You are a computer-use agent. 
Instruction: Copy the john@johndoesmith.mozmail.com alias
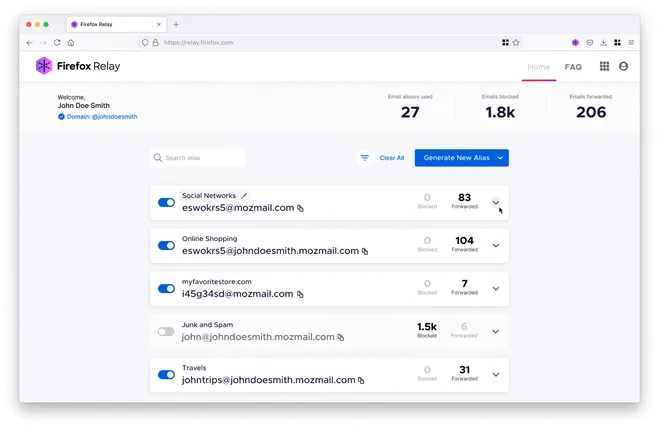tap(341, 337)
